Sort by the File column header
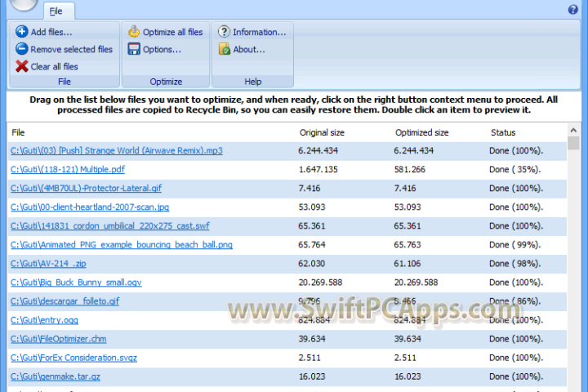 click(x=18, y=132)
